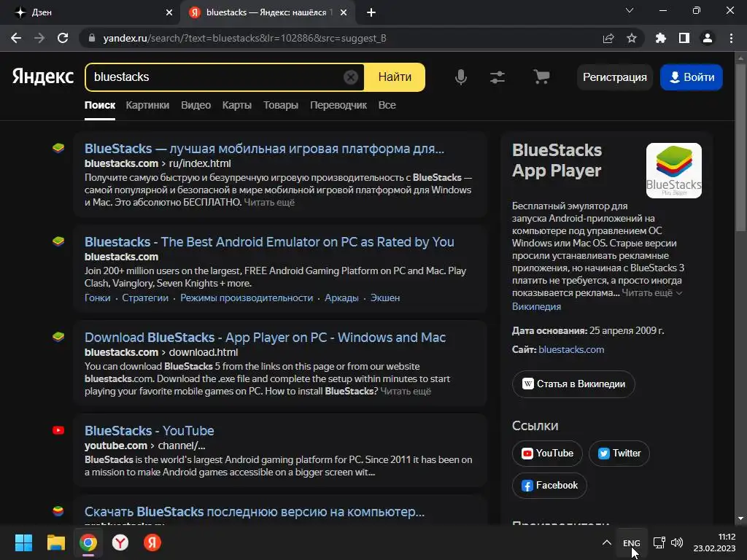This screenshot has width=747, height=560.
Task: Click the Регистрация button
Action: pos(614,77)
